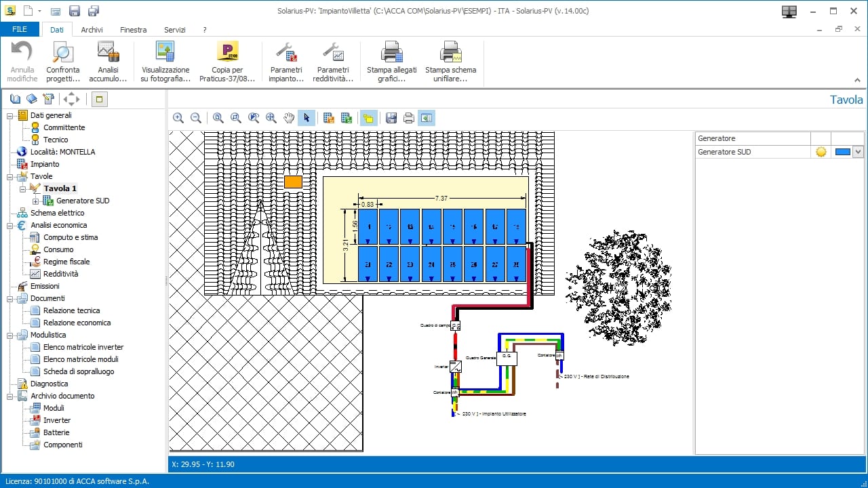Open Diagnostica tree item
The height and width of the screenshot is (488, 868).
pyautogui.click(x=50, y=384)
